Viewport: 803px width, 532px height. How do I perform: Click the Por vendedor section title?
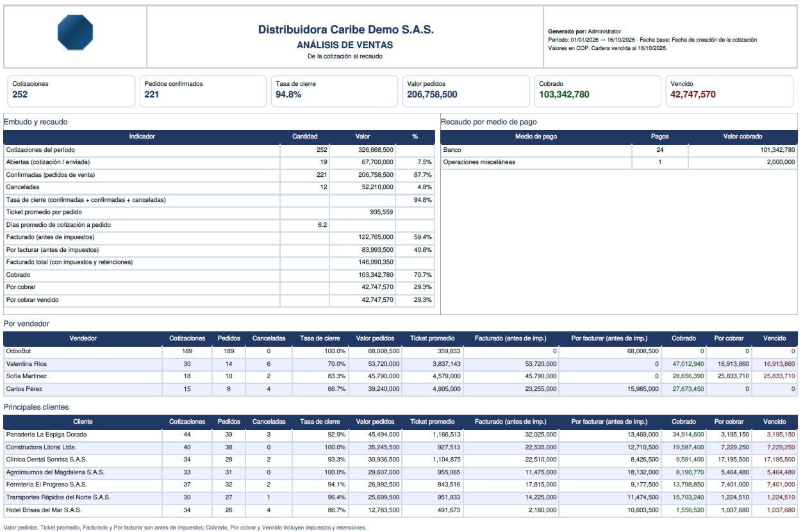(26, 324)
